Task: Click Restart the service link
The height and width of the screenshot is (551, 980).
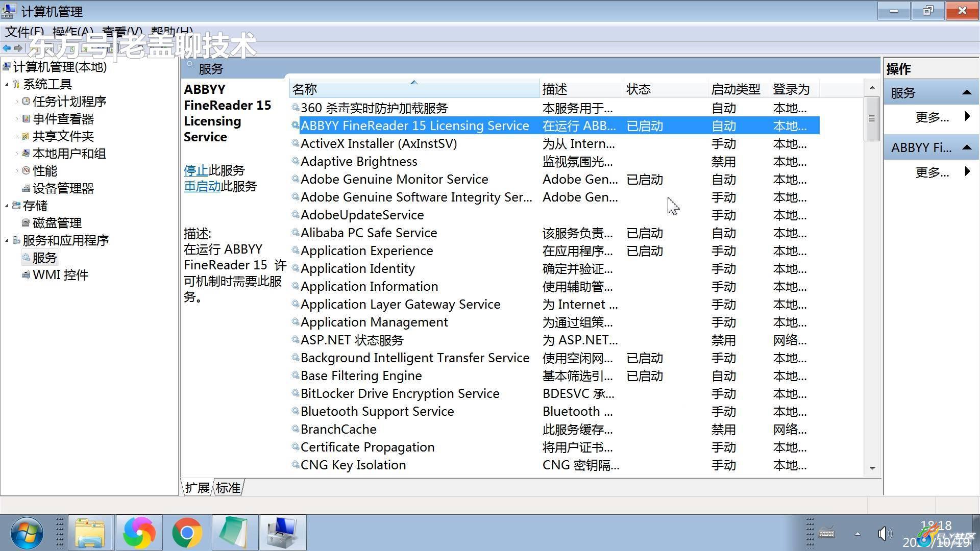Action: point(202,186)
